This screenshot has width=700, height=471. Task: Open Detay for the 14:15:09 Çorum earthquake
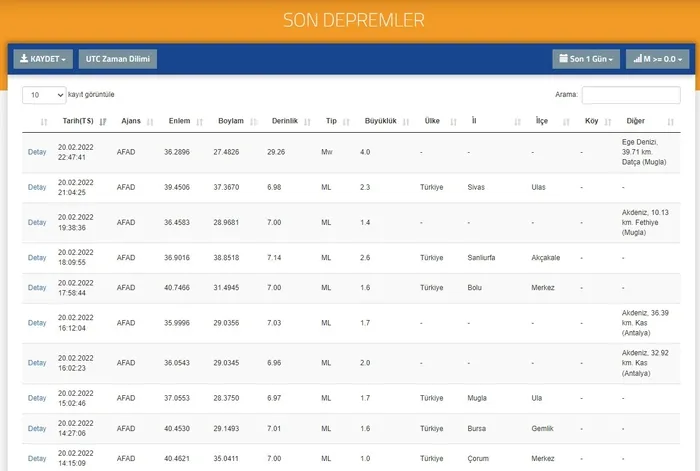coord(37,458)
